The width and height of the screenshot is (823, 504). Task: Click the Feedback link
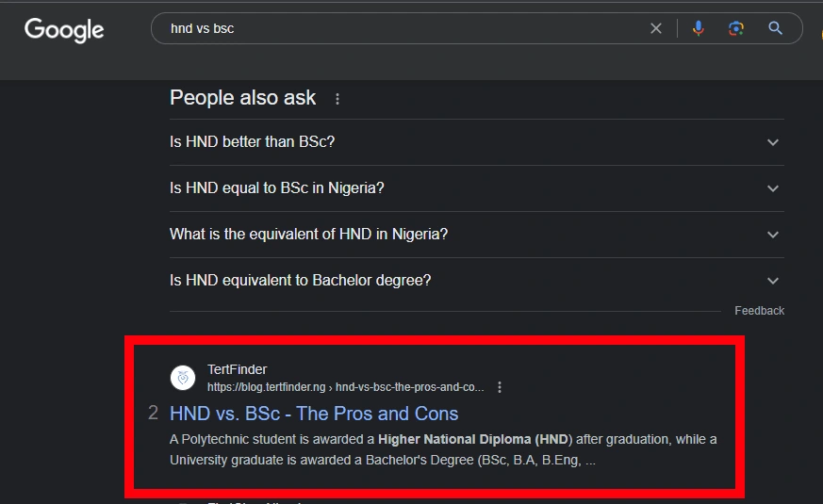(759, 311)
